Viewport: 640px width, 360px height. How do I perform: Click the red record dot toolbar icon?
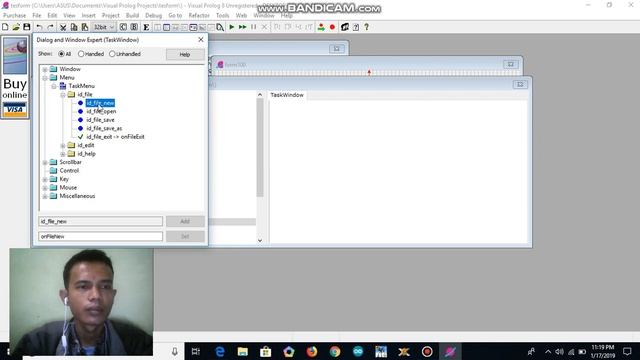(332, 27)
